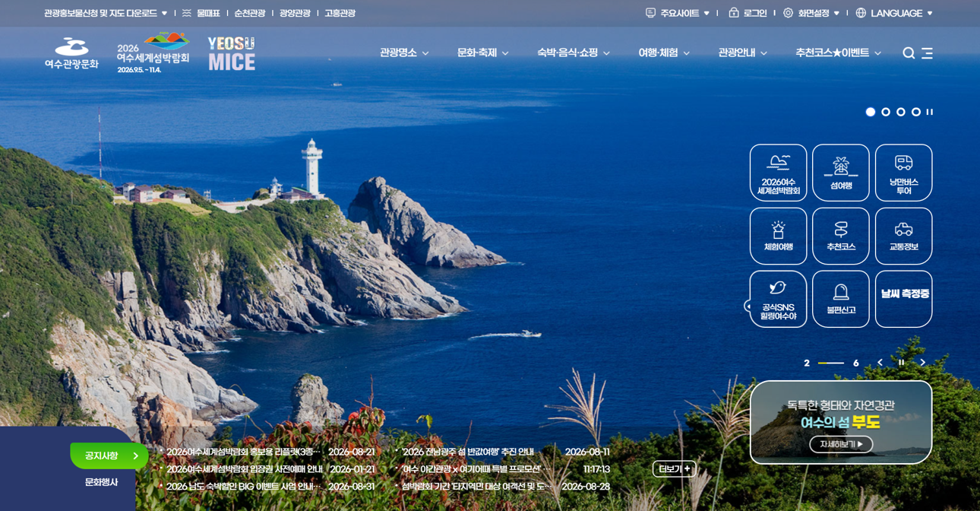The width and height of the screenshot is (980, 511).
Task: Open the 불편신고 bell icon
Action: point(841,299)
